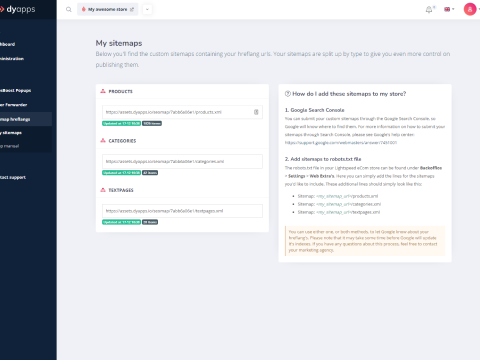480x360 pixels.
Task: Open My awesome store button
Action: coord(108,9)
